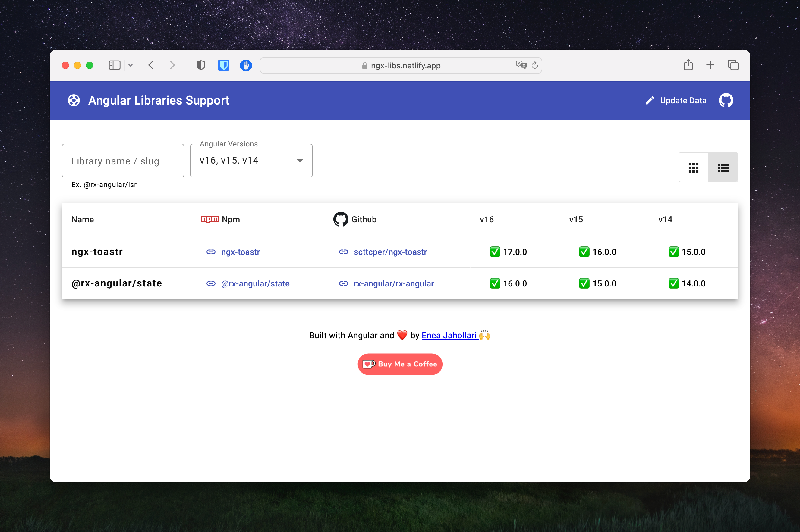Open rx-angular/rx-angular GitHub link
The height and width of the screenshot is (532, 800).
point(393,284)
